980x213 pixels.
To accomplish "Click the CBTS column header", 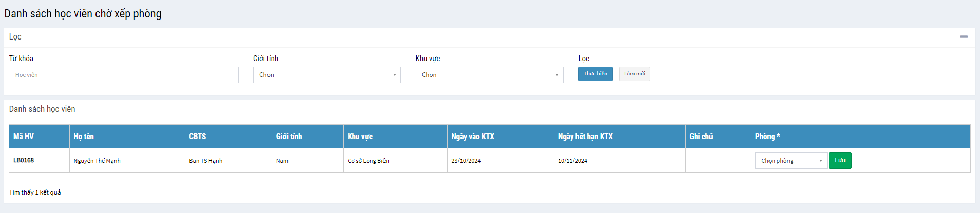I will point(198,137).
